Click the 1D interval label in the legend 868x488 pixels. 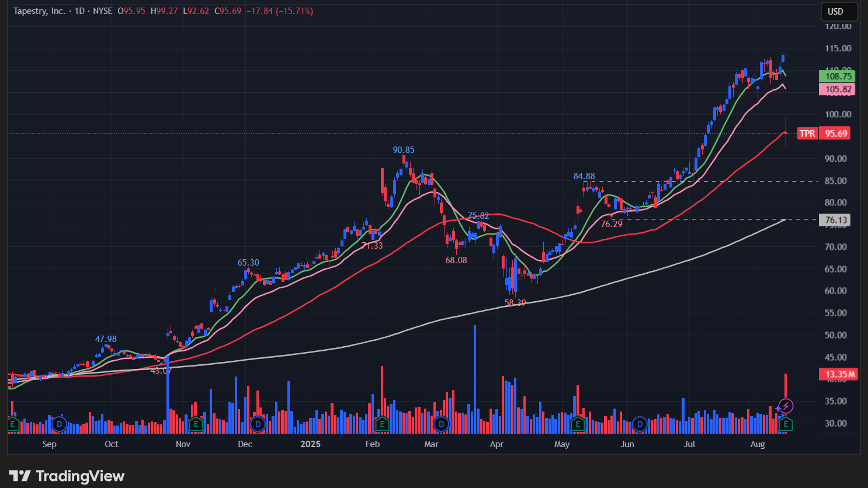click(x=80, y=11)
